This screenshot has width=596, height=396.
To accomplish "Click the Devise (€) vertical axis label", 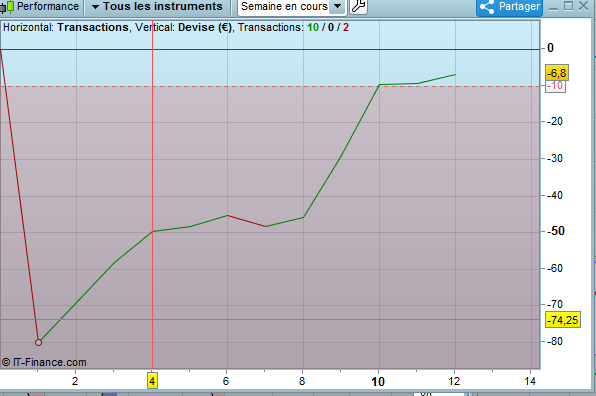I will [205, 27].
